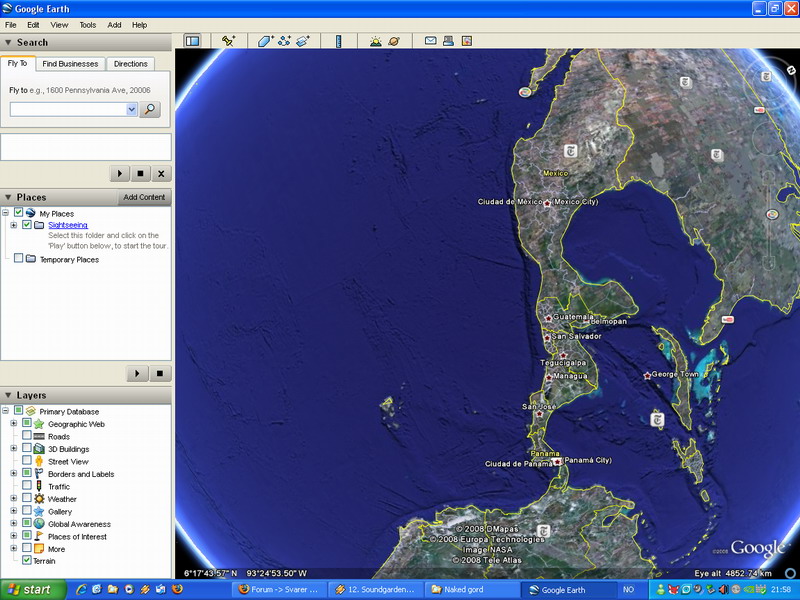800x600 pixels.
Task: Click the New York Times marker near Mexico
Action: pos(570,151)
